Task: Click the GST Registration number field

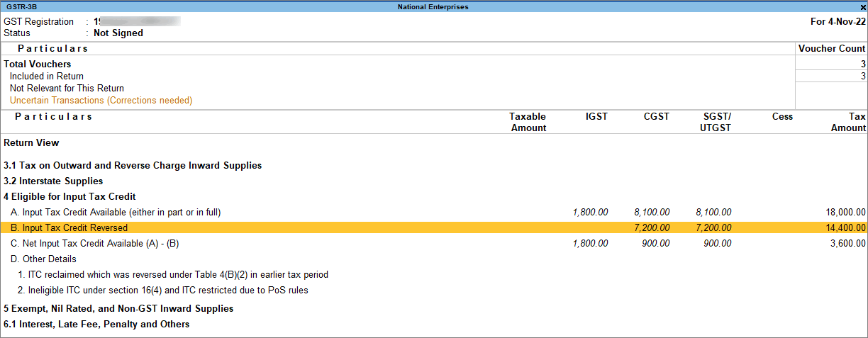Action: (137, 21)
